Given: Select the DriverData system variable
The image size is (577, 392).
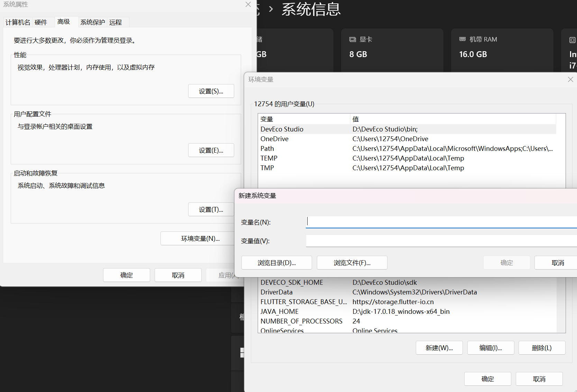Looking at the screenshot, I should point(407,292).
